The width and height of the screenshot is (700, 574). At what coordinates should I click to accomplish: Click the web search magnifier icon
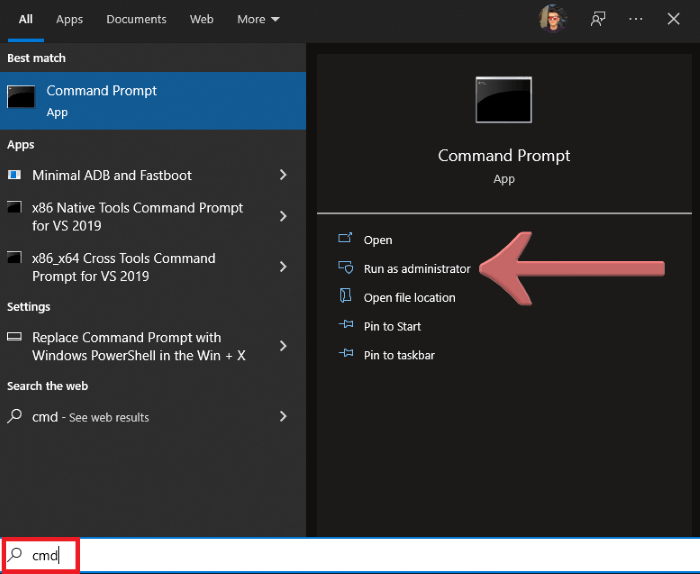coord(14,416)
